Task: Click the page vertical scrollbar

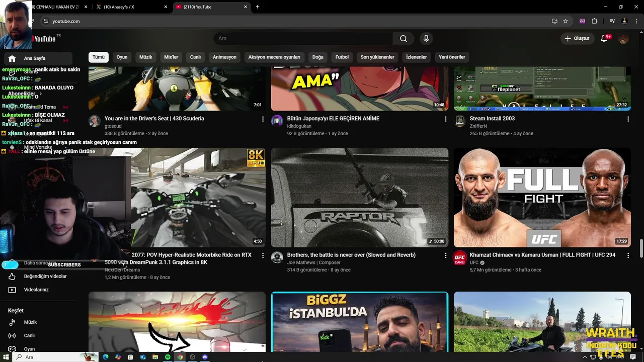Action: (641, 249)
